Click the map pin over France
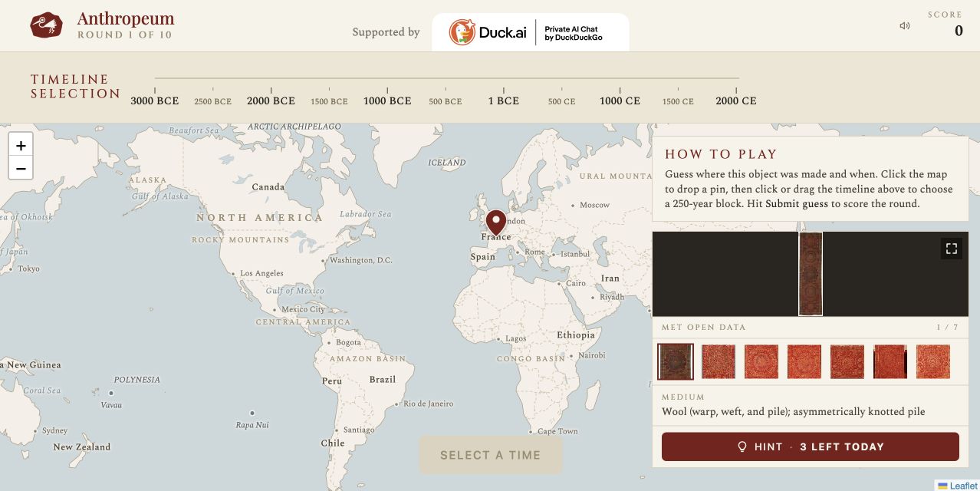Image resolution: width=980 pixels, height=491 pixels. point(496,222)
